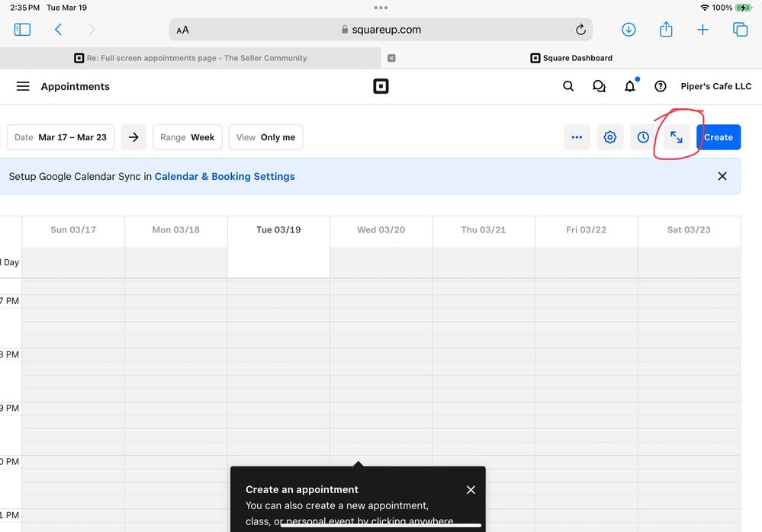Screen dimensions: 762x532
Task: Open the hamburger navigation menu
Action: click(x=23, y=86)
